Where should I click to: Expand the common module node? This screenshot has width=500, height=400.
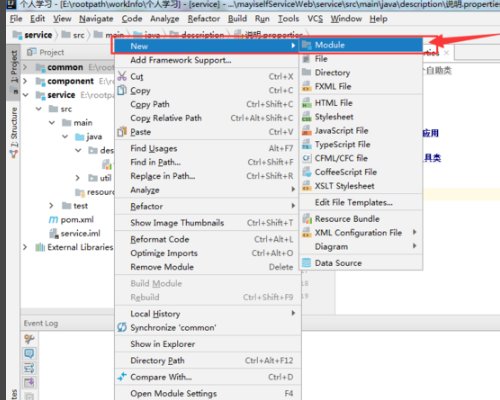pyautogui.click(x=25, y=67)
